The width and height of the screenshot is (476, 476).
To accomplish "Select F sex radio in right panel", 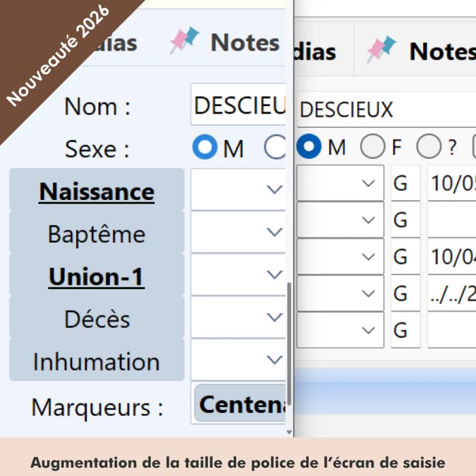I will [x=373, y=146].
